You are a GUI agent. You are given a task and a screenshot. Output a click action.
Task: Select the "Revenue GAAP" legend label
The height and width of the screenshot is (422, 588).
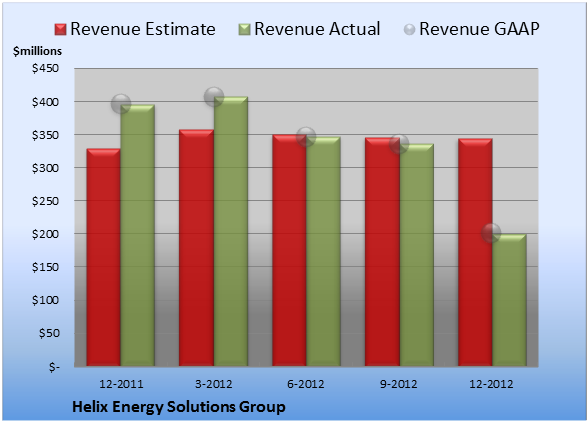coord(480,29)
